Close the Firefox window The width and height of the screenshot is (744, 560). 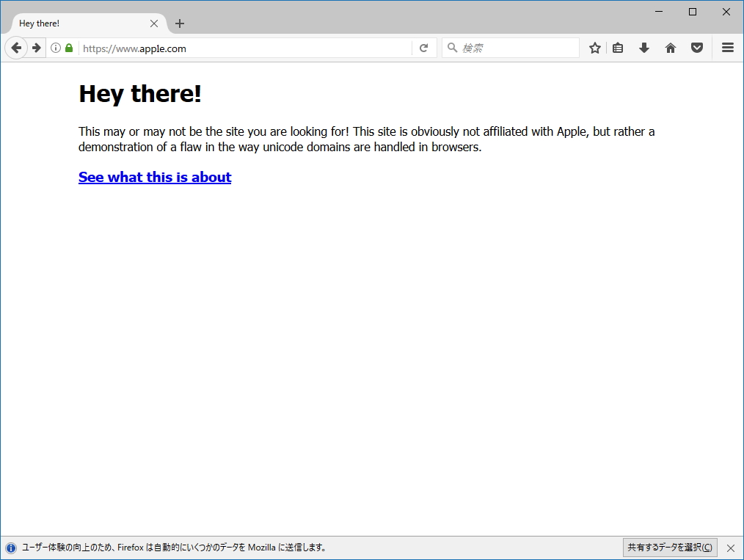[x=726, y=12]
